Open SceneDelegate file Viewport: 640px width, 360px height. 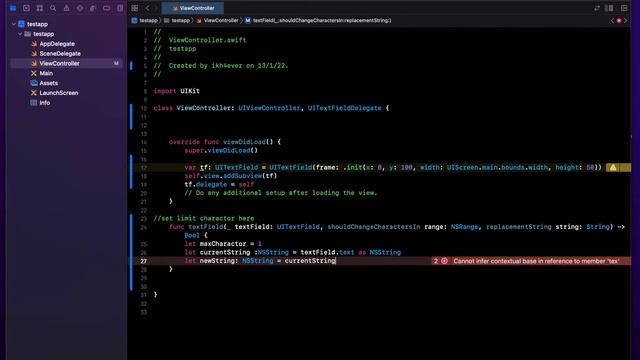pos(60,53)
